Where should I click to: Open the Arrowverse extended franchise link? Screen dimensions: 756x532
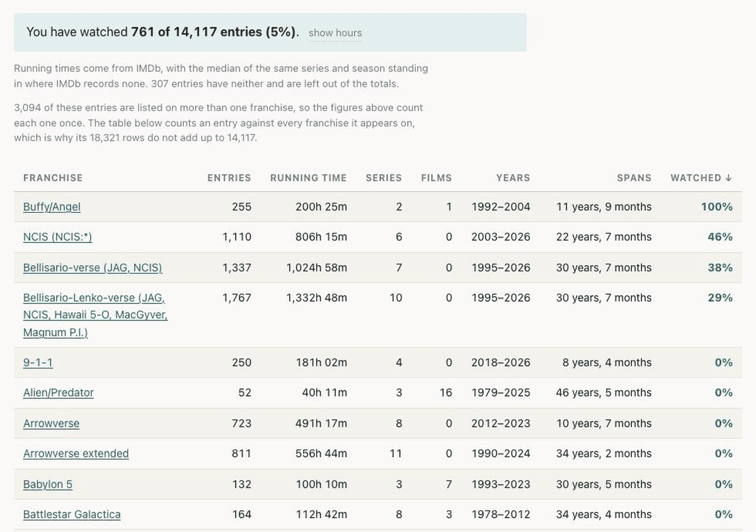[76, 453]
